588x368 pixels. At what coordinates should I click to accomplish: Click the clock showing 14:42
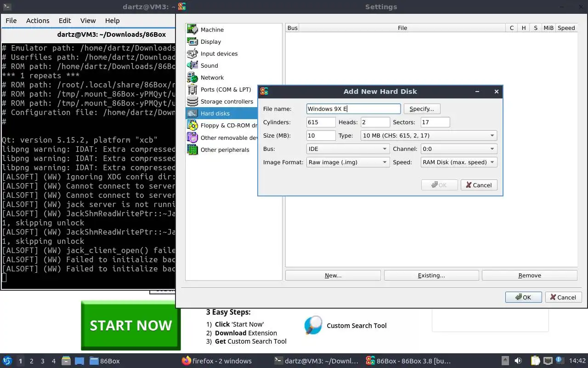577,361
